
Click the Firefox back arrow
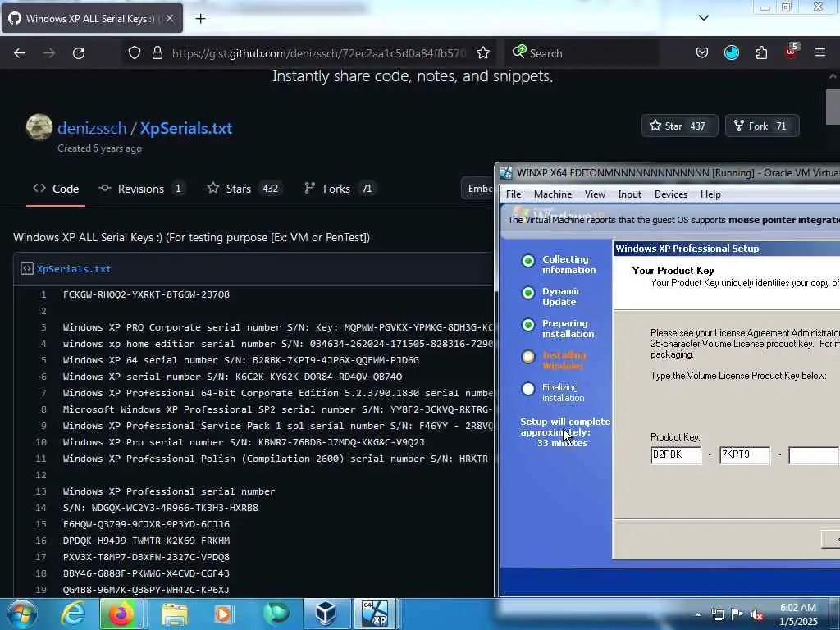(20, 53)
